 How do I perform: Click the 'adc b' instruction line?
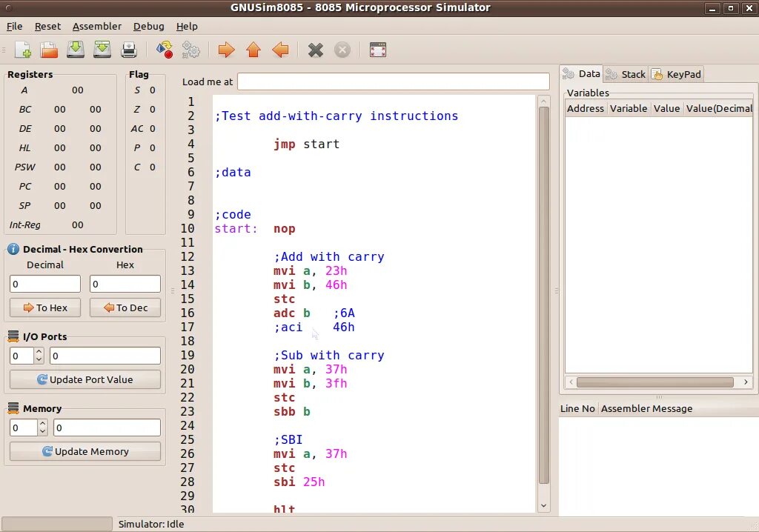coord(292,313)
